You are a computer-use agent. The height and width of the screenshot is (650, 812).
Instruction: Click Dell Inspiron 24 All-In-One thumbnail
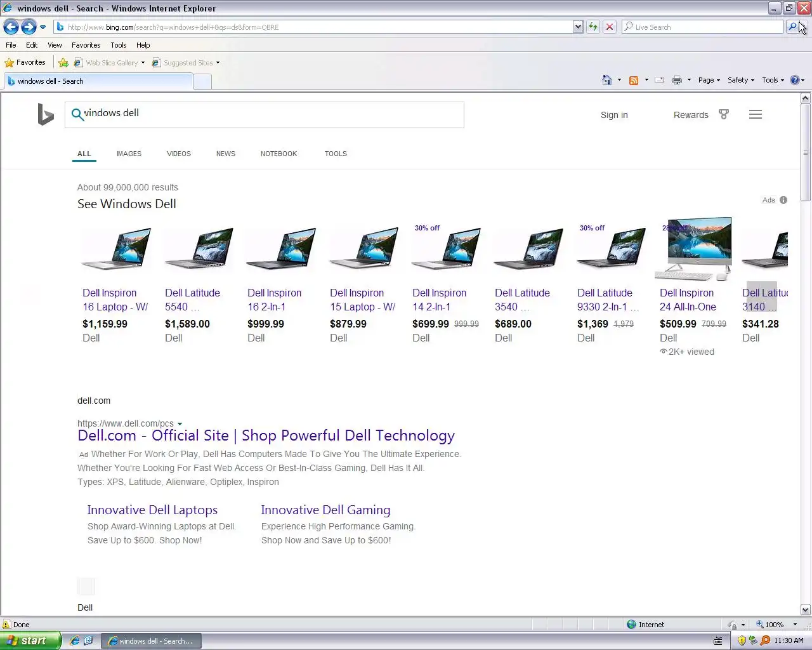(693, 249)
